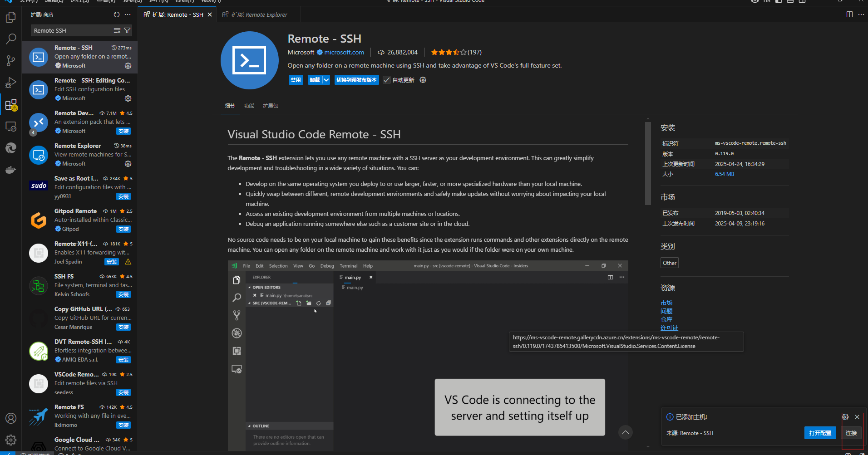Image resolution: width=868 pixels, height=455 pixels.
Task: Open the Explorer view in activity bar
Action: pyautogui.click(x=11, y=18)
